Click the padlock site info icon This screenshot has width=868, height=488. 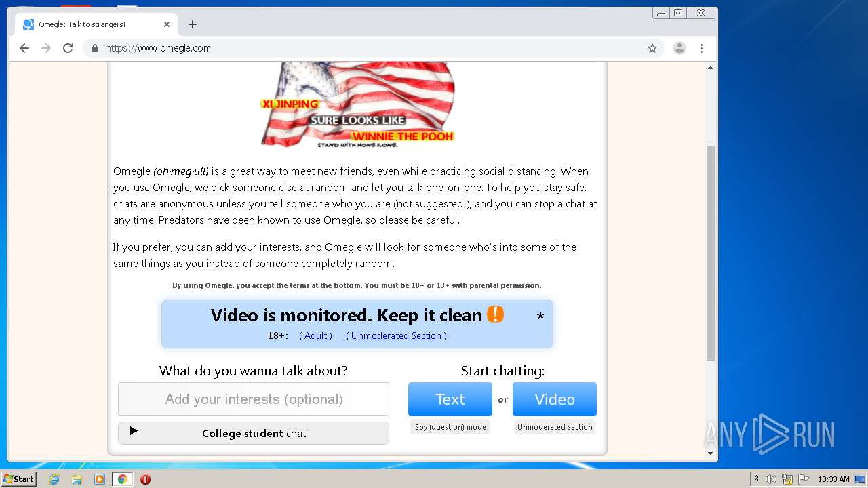pyautogui.click(x=95, y=48)
